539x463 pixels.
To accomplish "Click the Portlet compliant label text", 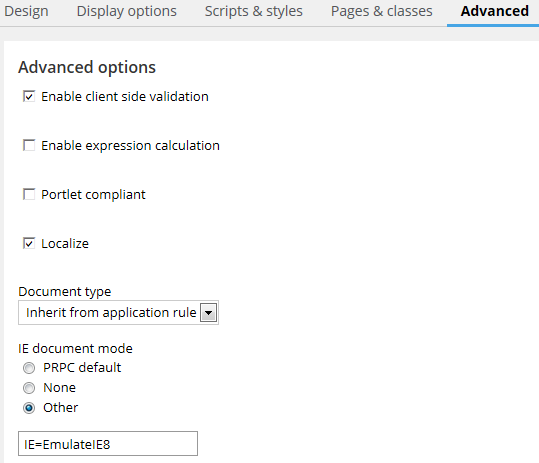I will pyautogui.click(x=93, y=195).
